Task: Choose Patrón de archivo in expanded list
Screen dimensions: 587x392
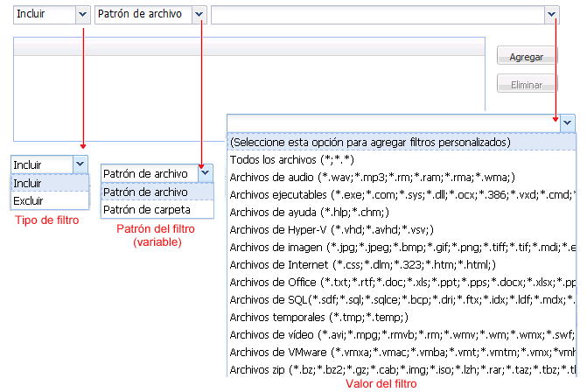Action: [x=145, y=192]
